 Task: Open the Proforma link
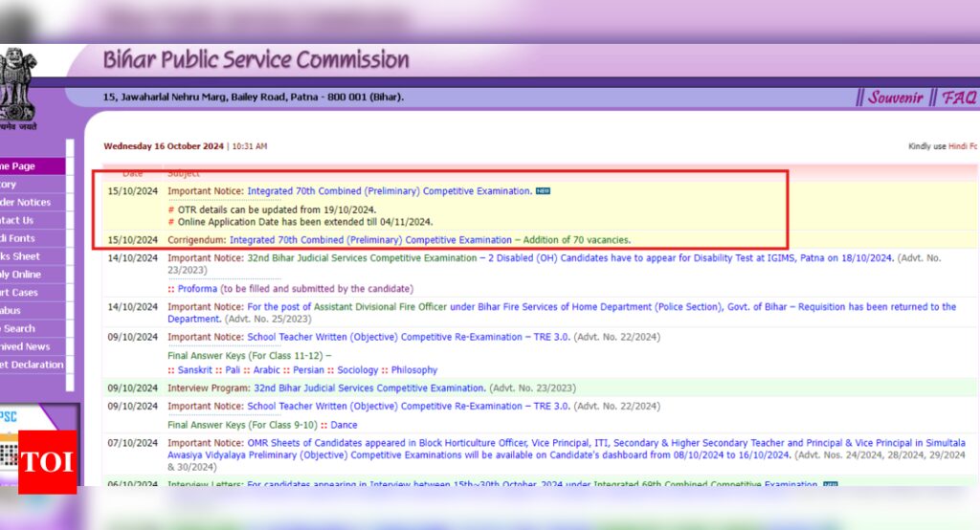coord(197,289)
